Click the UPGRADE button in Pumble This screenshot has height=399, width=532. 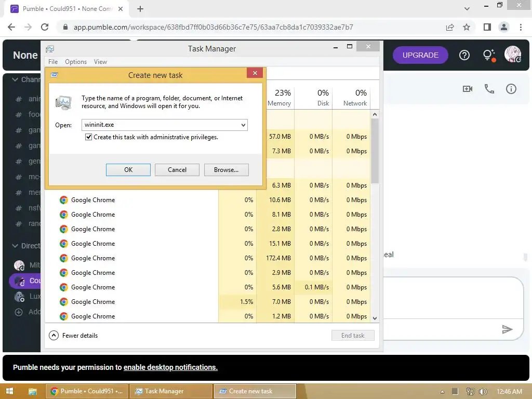420,55
